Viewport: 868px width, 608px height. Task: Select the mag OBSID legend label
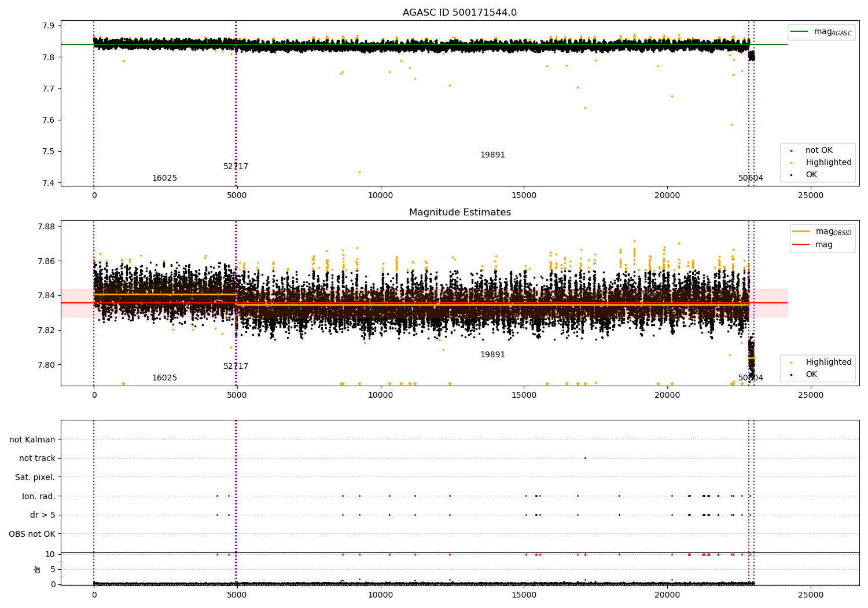click(833, 232)
